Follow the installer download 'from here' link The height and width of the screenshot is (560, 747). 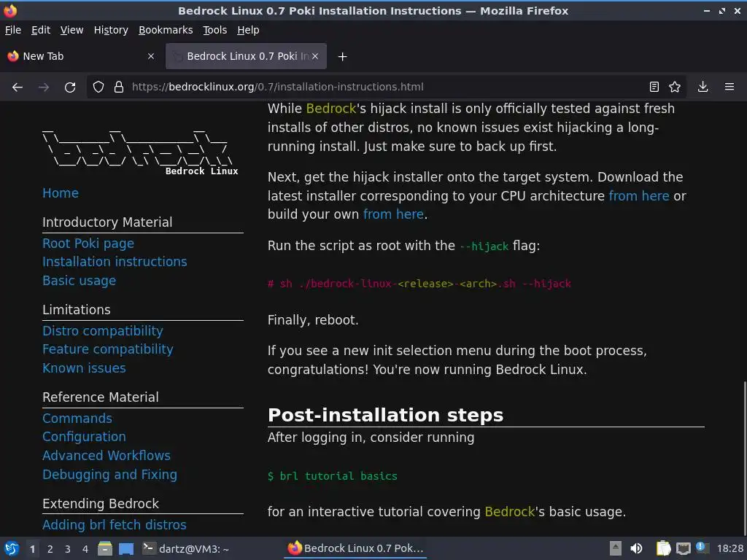[639, 195]
